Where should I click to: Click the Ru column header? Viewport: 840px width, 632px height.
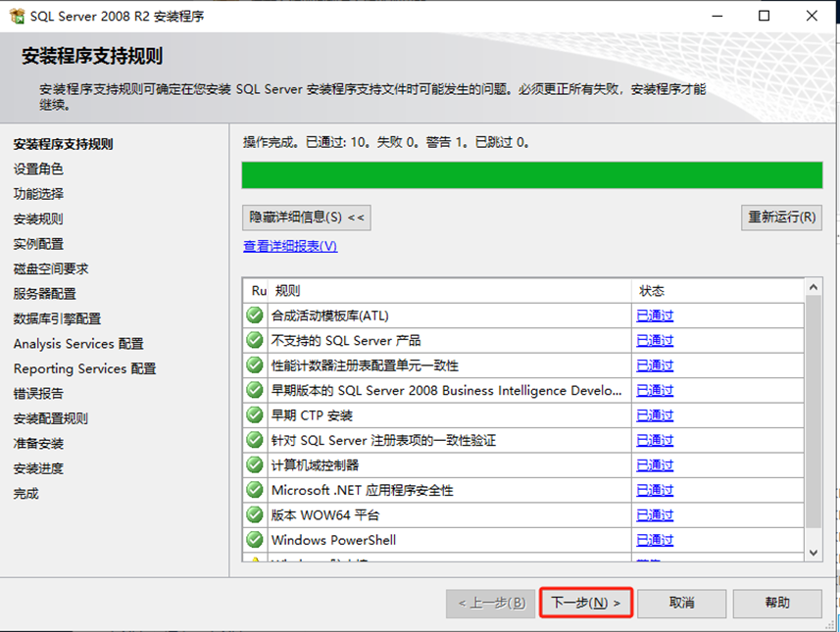(257, 291)
